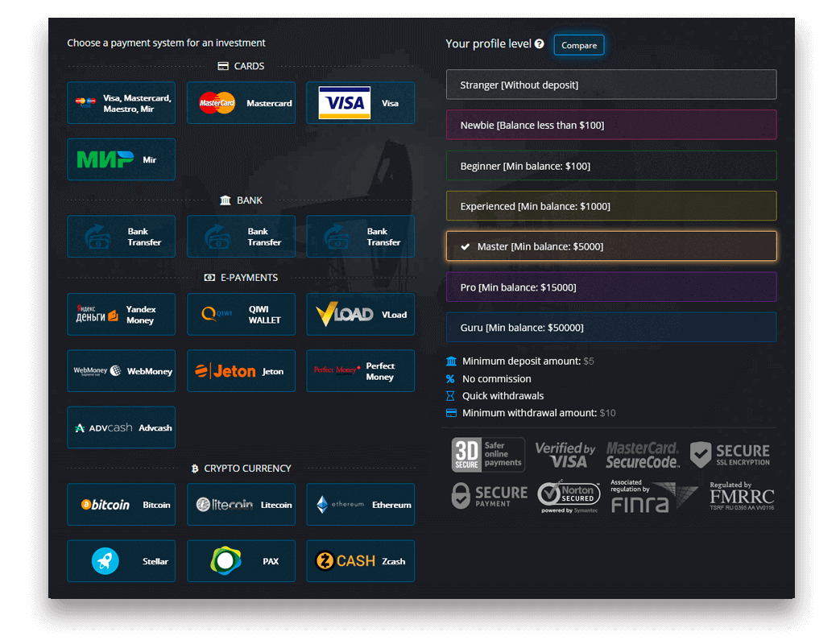Select Newbie [Balance less than $100] level

pos(611,125)
